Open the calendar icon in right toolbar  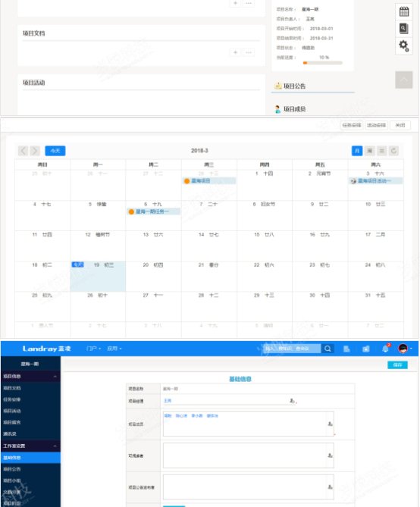tap(403, 12)
